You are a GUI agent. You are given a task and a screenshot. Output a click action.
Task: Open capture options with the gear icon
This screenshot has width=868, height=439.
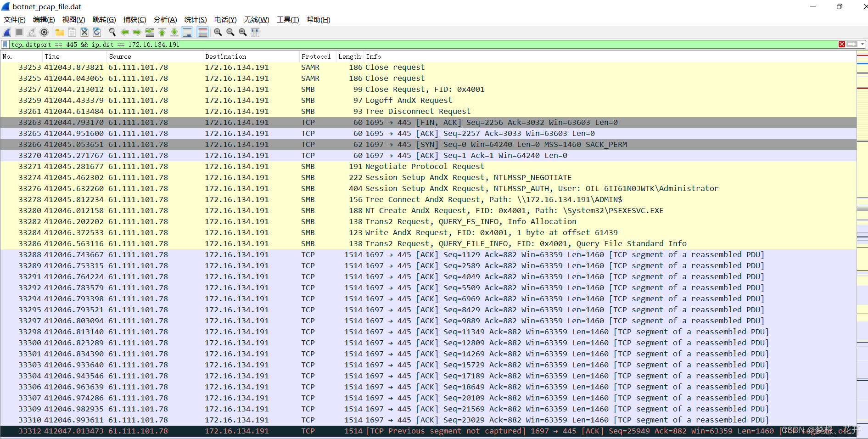click(x=44, y=32)
